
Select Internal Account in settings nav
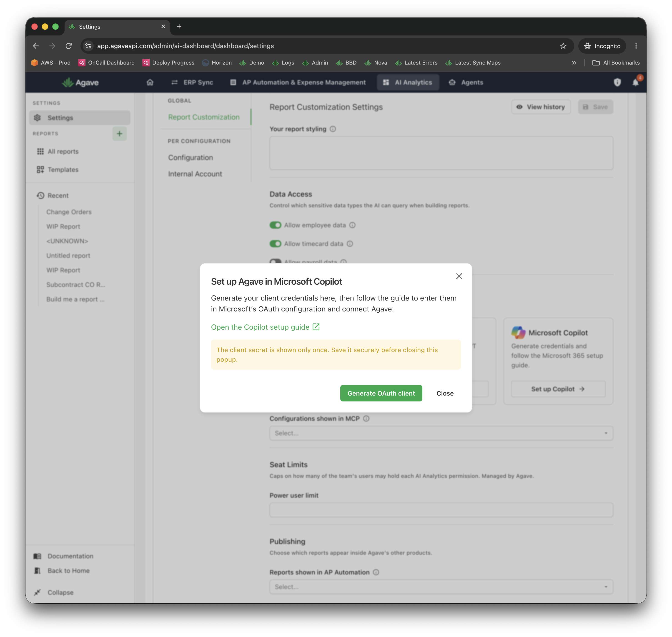tap(195, 173)
